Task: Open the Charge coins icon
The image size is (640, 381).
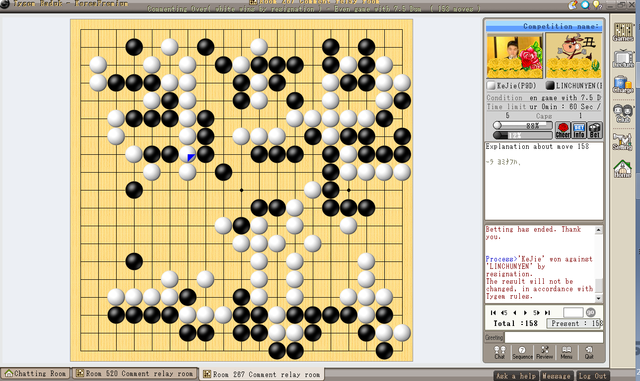Action: (623, 85)
